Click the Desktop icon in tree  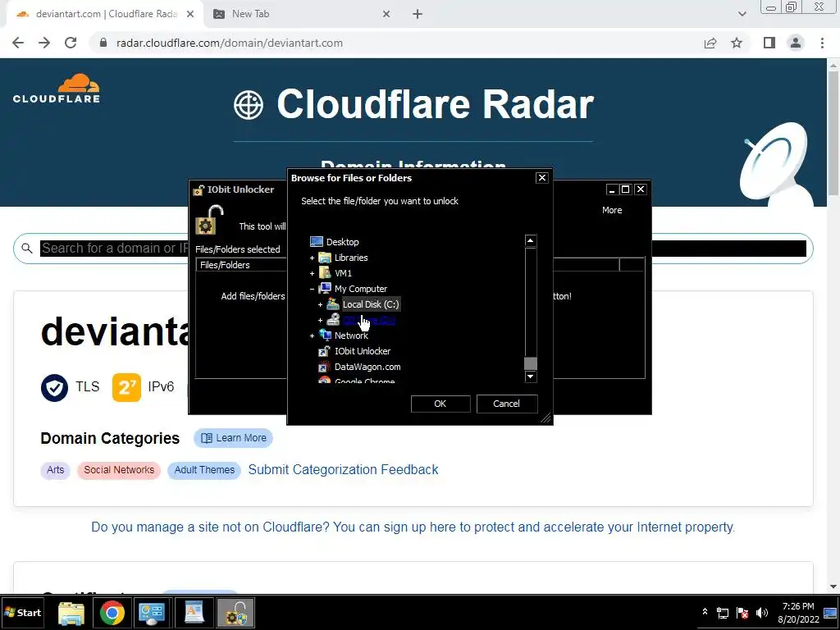click(x=317, y=242)
